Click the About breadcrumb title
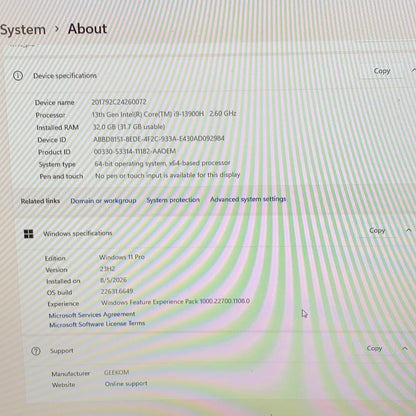This screenshot has width=416, height=416. (87, 29)
